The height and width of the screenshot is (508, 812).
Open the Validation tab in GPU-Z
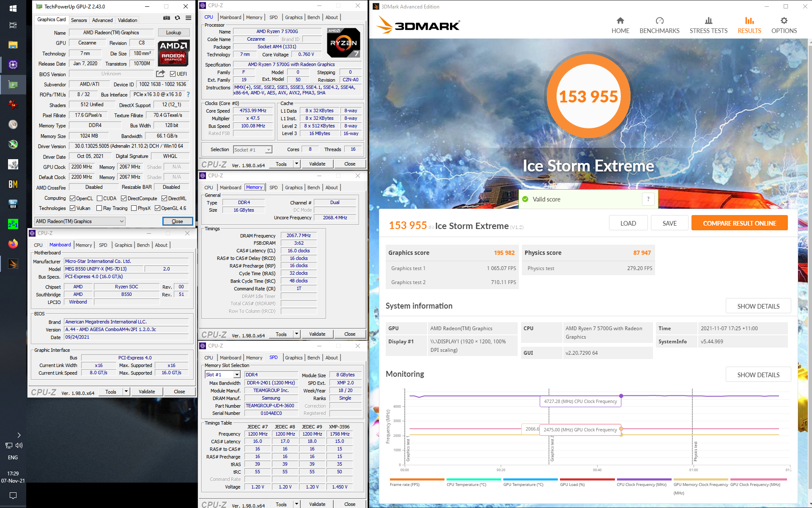(x=127, y=20)
